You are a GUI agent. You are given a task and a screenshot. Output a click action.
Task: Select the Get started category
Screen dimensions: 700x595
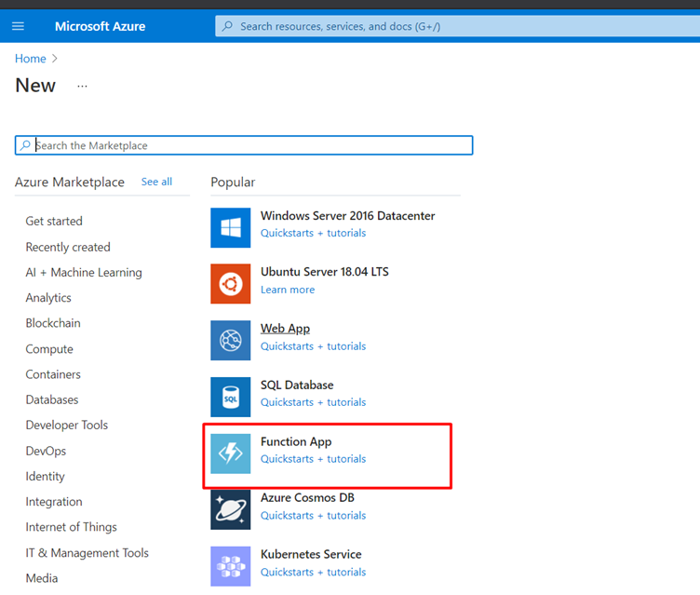pyautogui.click(x=54, y=221)
